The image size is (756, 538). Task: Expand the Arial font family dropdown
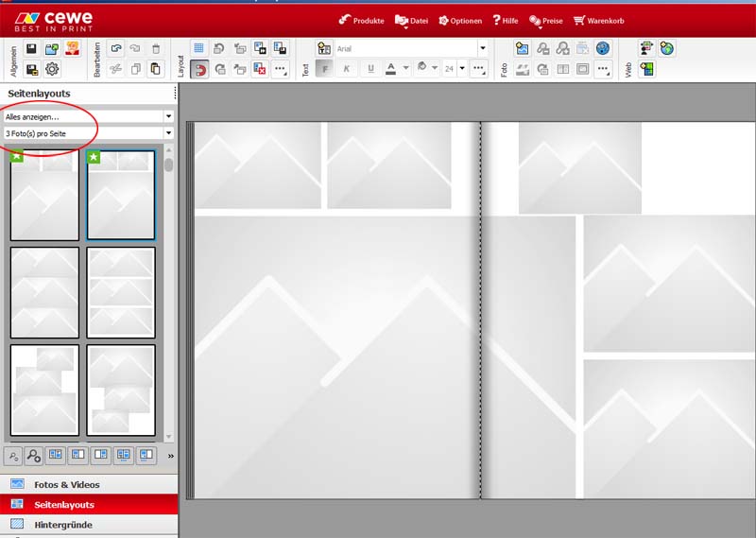pyautogui.click(x=482, y=48)
